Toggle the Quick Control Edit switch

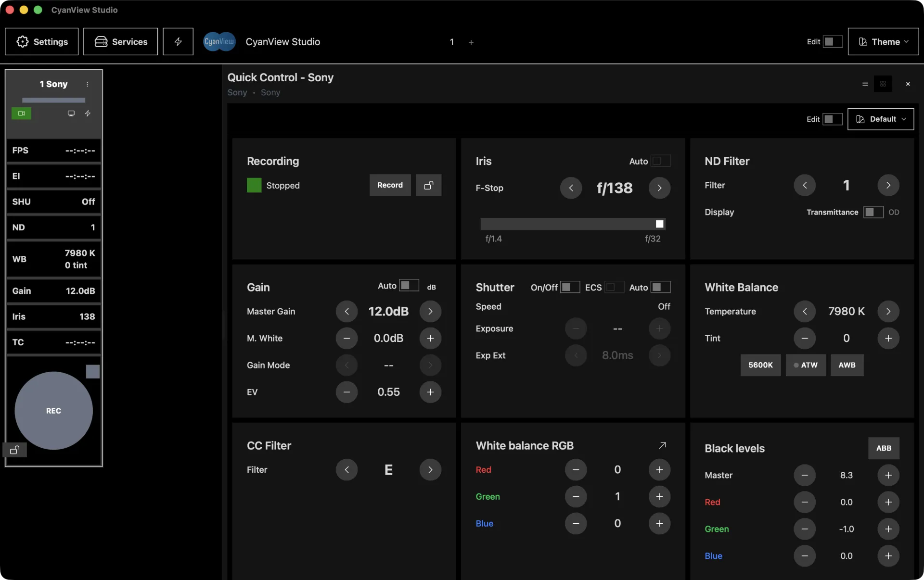(x=833, y=119)
